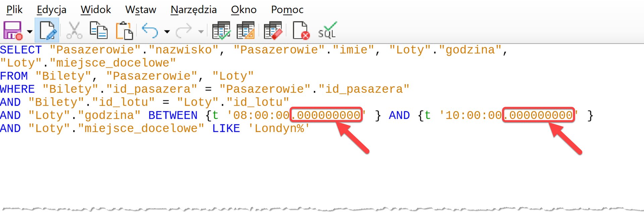Click "Bilety" in the FROM clause
This screenshot has height=212, width=644.
click(x=63, y=76)
